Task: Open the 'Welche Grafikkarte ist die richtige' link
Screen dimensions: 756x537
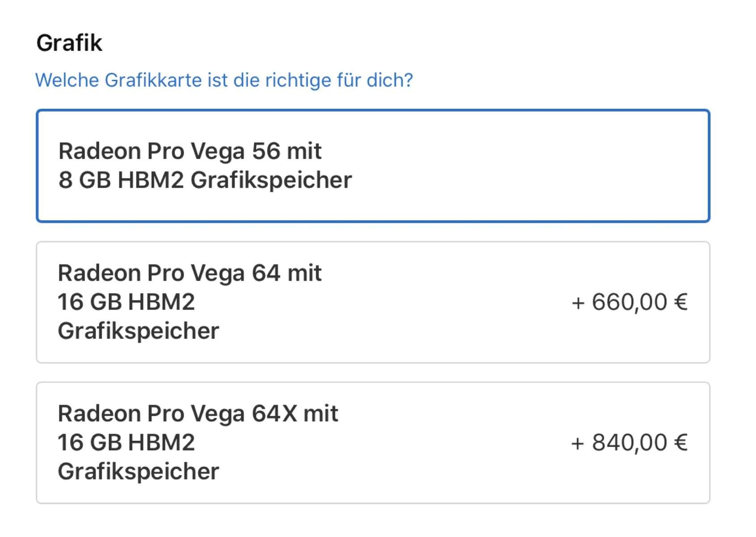Action: click(224, 81)
